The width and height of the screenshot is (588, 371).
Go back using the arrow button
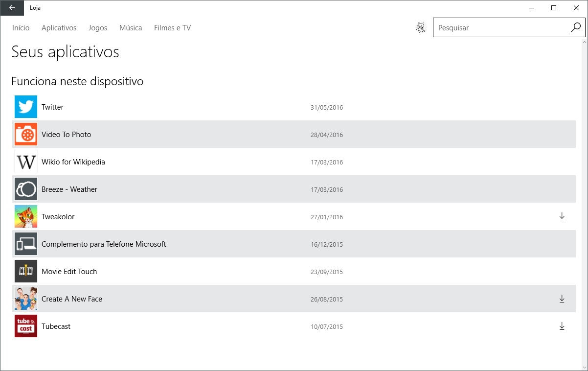12,8
